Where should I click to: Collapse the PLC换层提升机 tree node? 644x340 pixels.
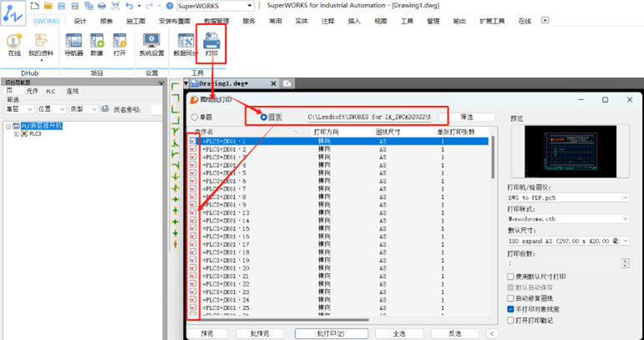8,126
